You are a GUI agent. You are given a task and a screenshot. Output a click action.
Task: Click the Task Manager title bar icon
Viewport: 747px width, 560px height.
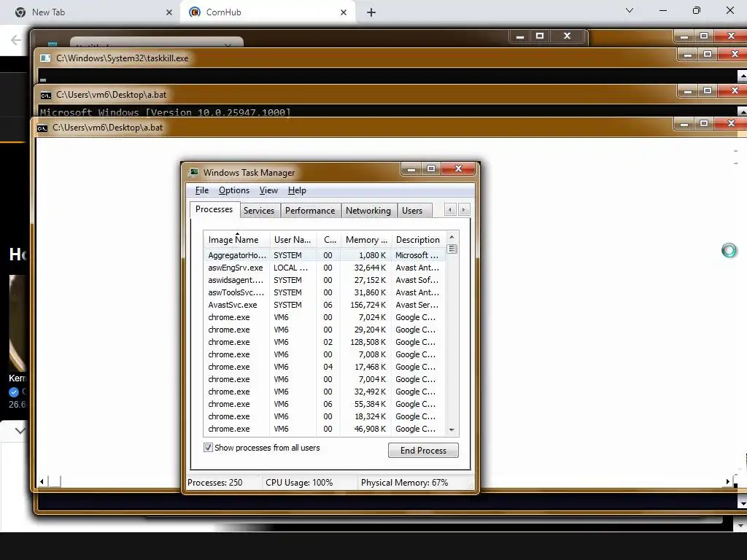point(193,172)
